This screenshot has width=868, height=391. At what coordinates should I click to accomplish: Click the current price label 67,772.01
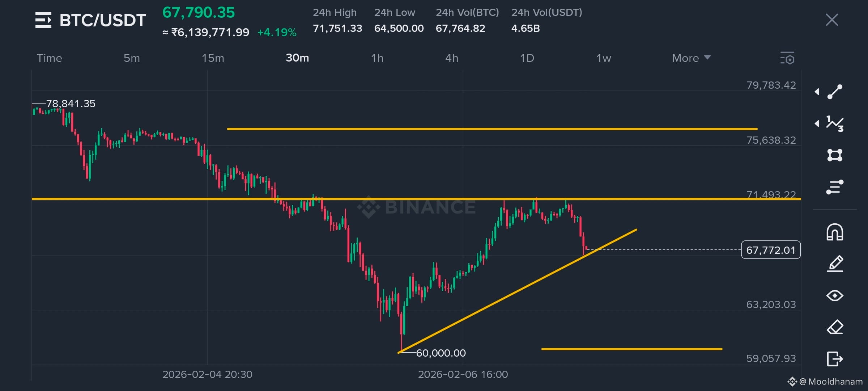771,250
